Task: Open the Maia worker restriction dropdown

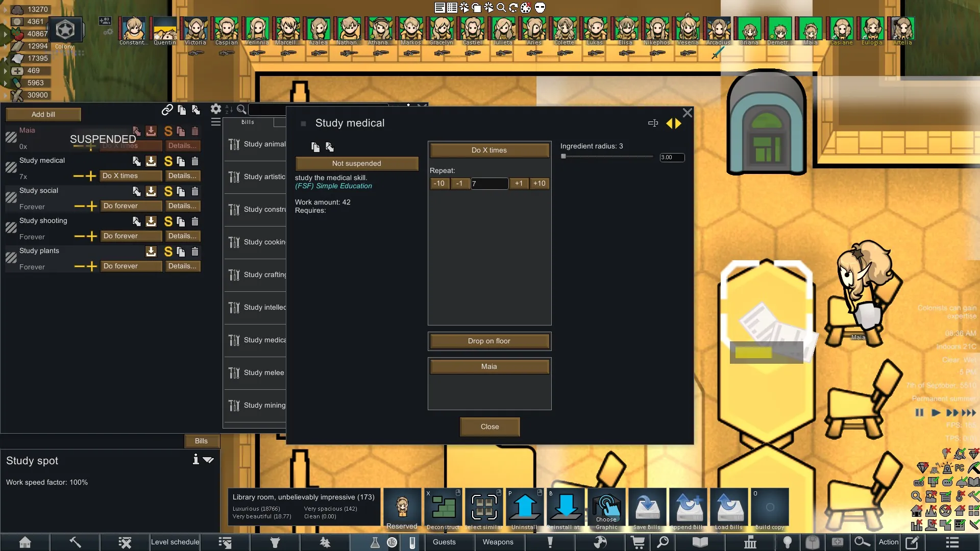Action: [x=489, y=366]
